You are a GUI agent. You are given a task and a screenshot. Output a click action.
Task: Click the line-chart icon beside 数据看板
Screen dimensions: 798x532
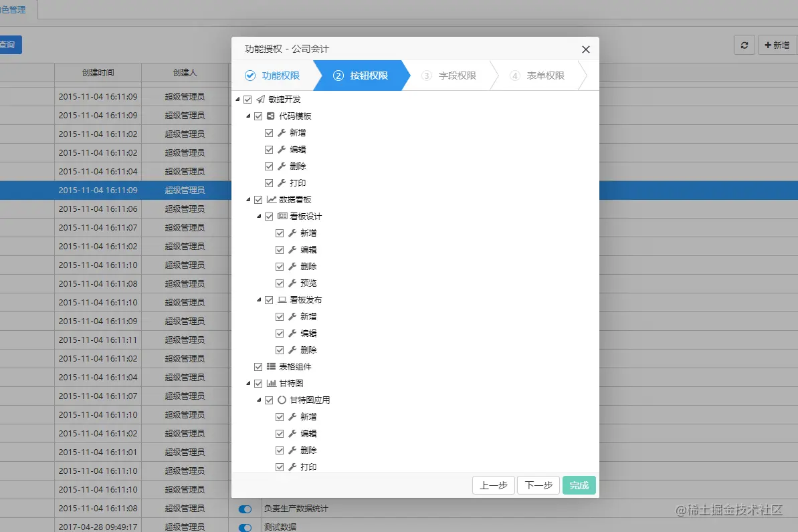click(x=272, y=199)
